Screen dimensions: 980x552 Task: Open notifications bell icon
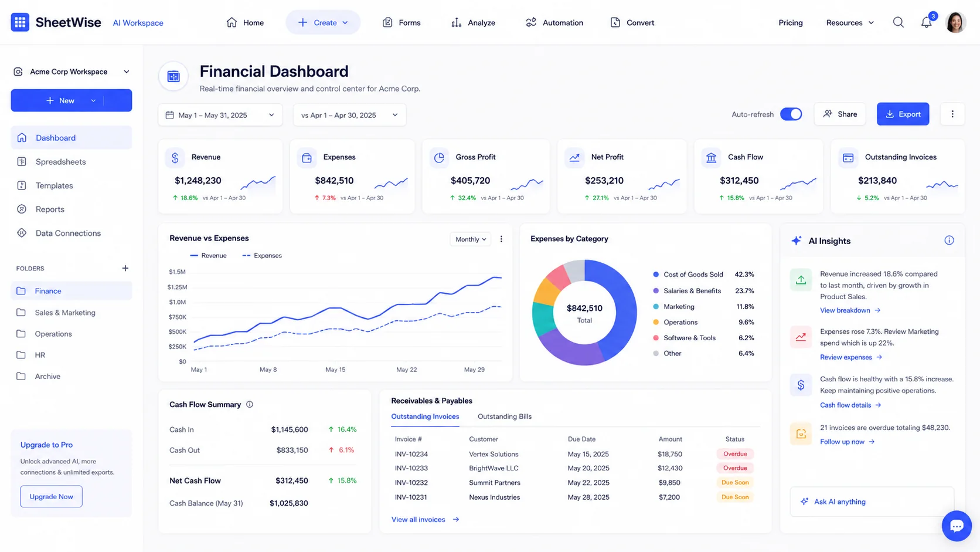tap(926, 22)
